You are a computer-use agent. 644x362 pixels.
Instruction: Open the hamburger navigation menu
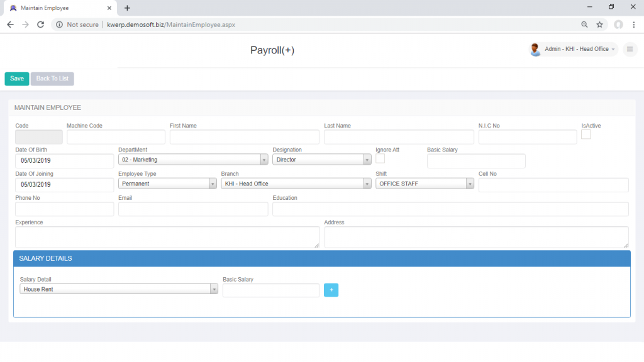pyautogui.click(x=630, y=49)
